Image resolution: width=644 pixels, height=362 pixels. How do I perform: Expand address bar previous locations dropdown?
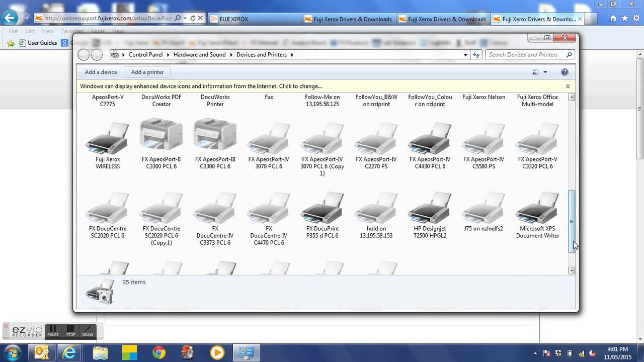coord(465,55)
